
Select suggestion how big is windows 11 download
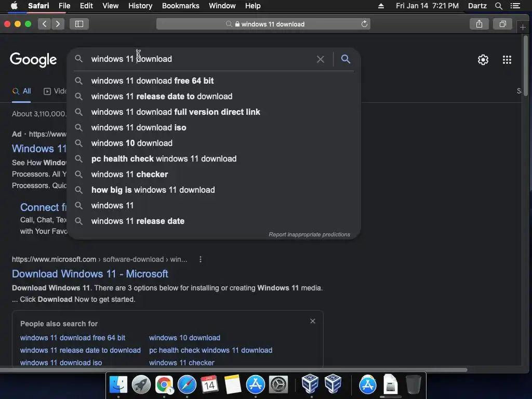click(x=214, y=190)
